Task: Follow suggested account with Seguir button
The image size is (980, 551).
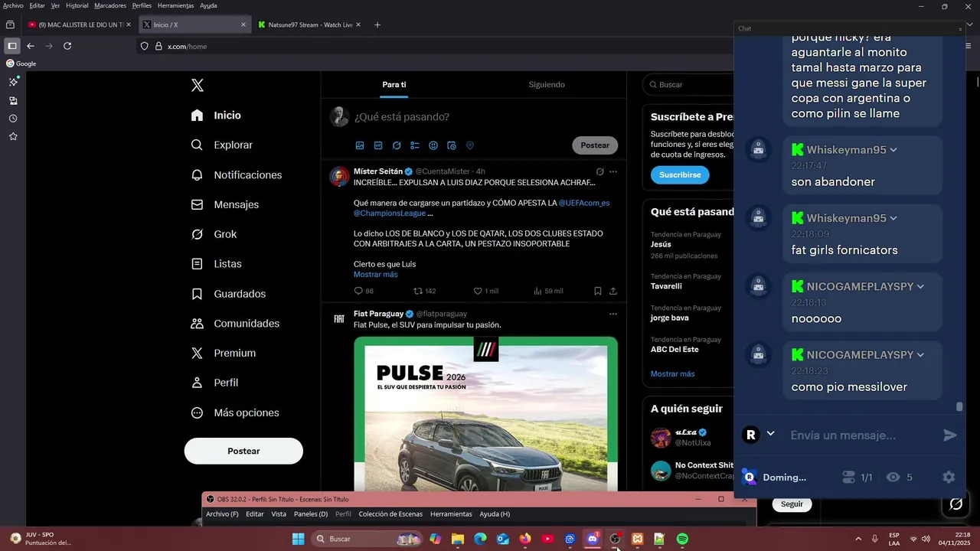Action: coord(792,504)
